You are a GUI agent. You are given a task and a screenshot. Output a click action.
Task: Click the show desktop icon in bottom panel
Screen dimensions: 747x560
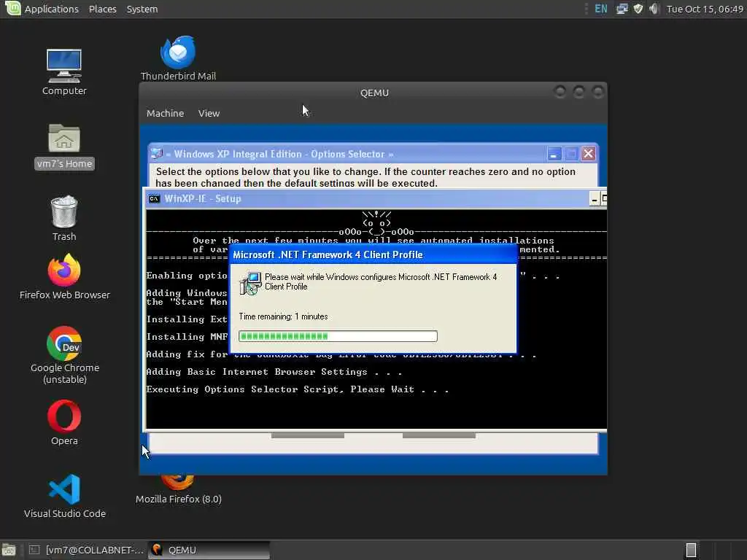point(9,550)
